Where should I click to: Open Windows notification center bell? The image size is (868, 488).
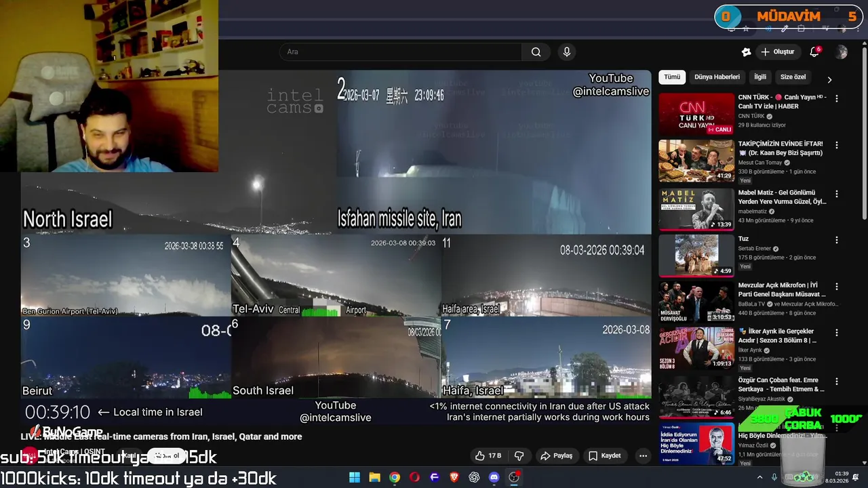pos(856,477)
